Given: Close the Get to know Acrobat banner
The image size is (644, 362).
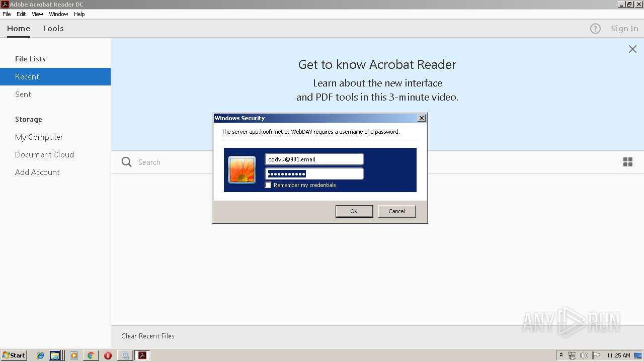Looking at the screenshot, I should point(632,49).
